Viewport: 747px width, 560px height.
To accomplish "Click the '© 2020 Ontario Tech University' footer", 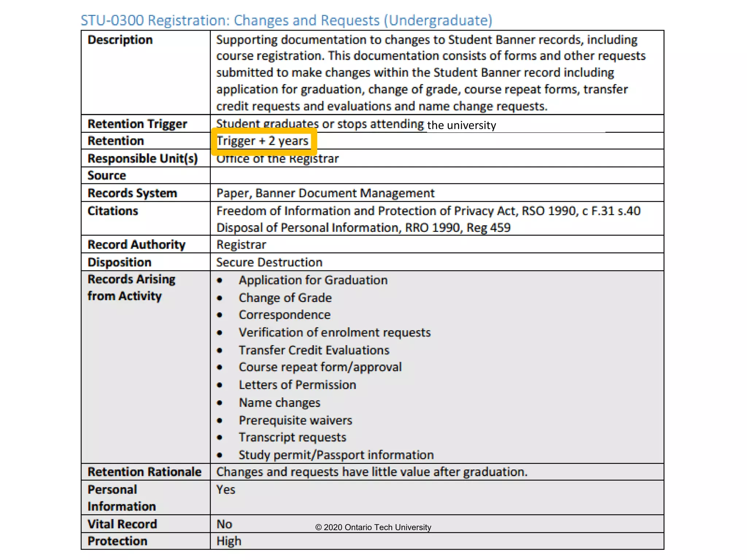I will pos(373,527).
